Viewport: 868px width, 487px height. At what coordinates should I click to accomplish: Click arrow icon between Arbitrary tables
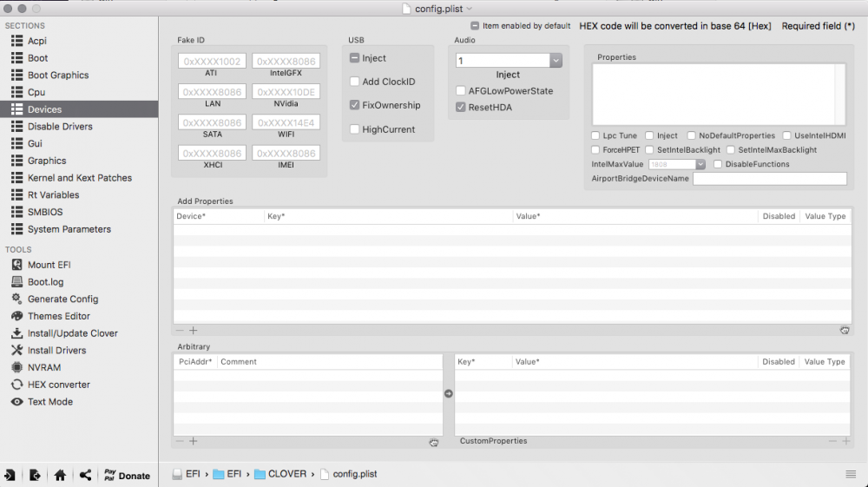click(x=449, y=393)
